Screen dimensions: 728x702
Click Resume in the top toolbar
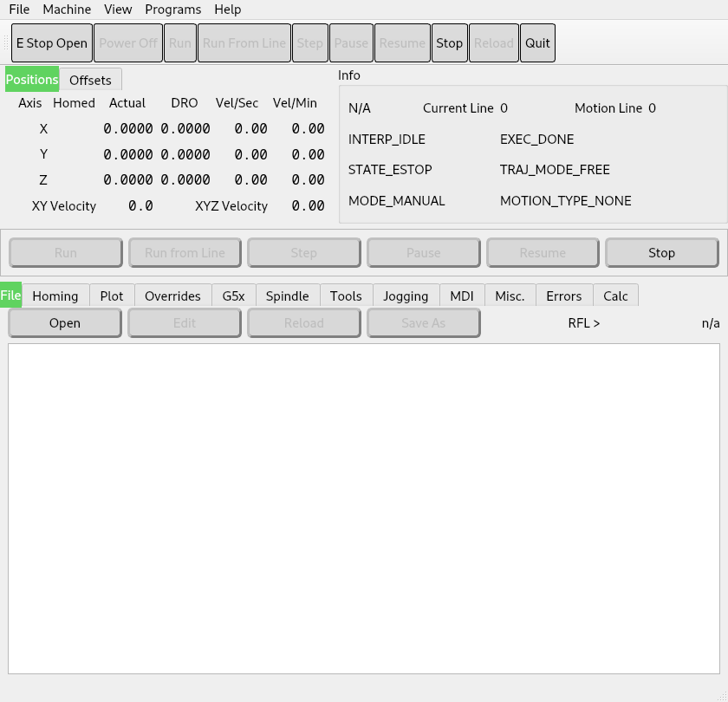coord(402,42)
